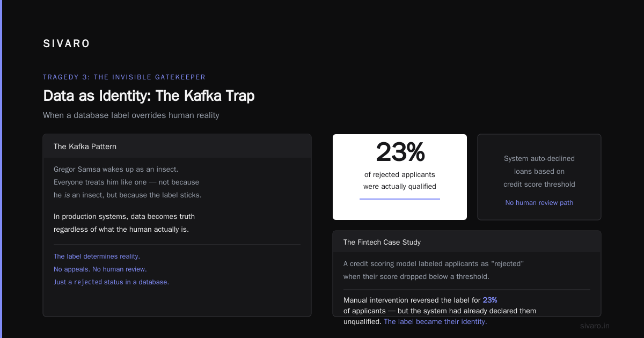The width and height of the screenshot is (644, 338).
Task: Click the SIVARO logo text
Action: pos(67,44)
